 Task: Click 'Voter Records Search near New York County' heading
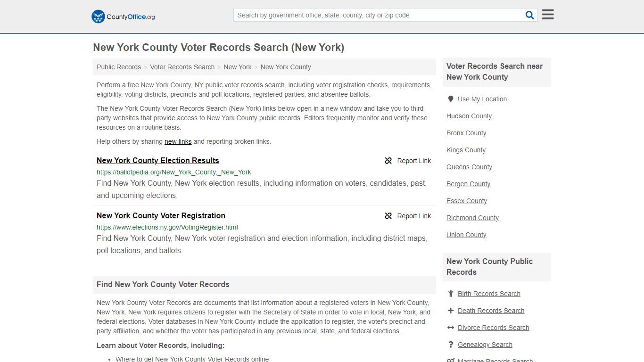click(495, 72)
